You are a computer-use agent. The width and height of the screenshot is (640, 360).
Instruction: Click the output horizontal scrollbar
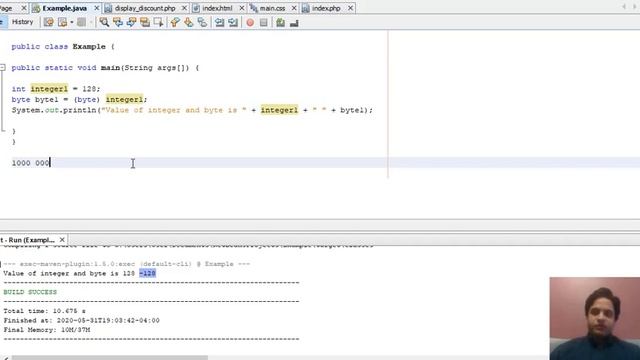pyautogui.click(x=109, y=358)
